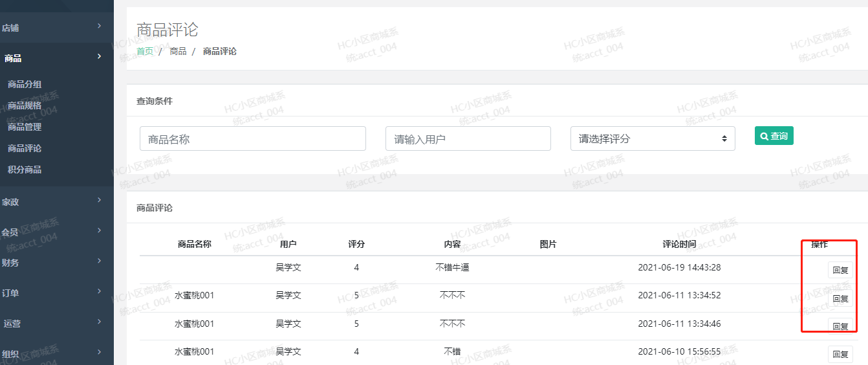Click the 评分 column header
Viewport: 868px width, 365px height.
[356, 244]
